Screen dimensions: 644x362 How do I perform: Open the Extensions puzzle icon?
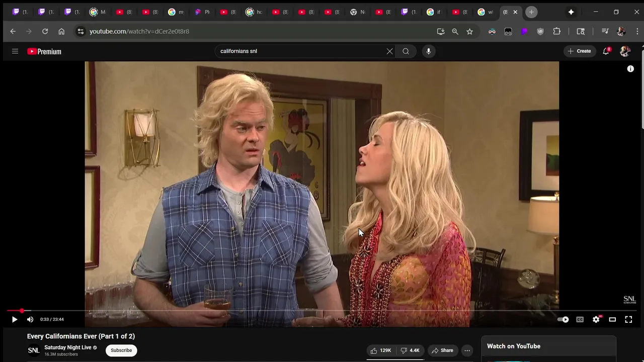tap(557, 31)
